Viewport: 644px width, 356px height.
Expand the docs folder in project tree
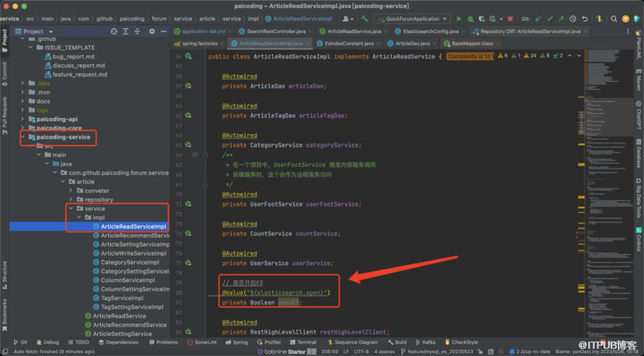(23, 101)
